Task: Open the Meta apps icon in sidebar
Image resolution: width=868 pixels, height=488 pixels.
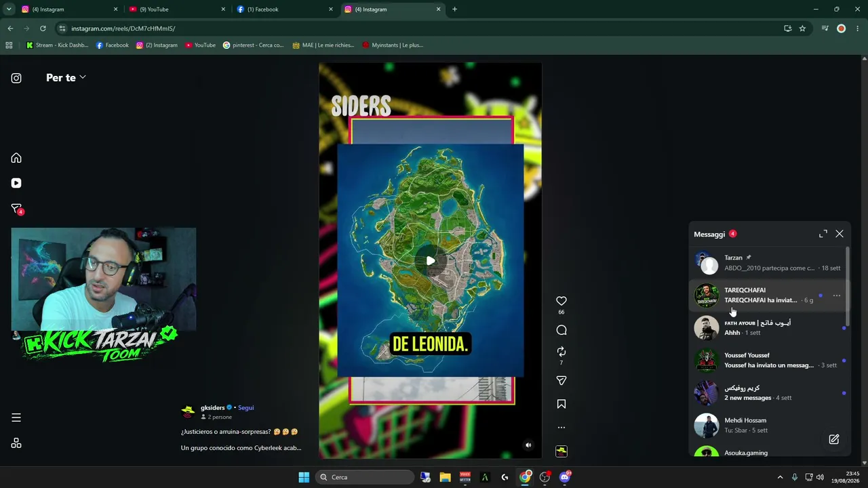Action: click(16, 443)
